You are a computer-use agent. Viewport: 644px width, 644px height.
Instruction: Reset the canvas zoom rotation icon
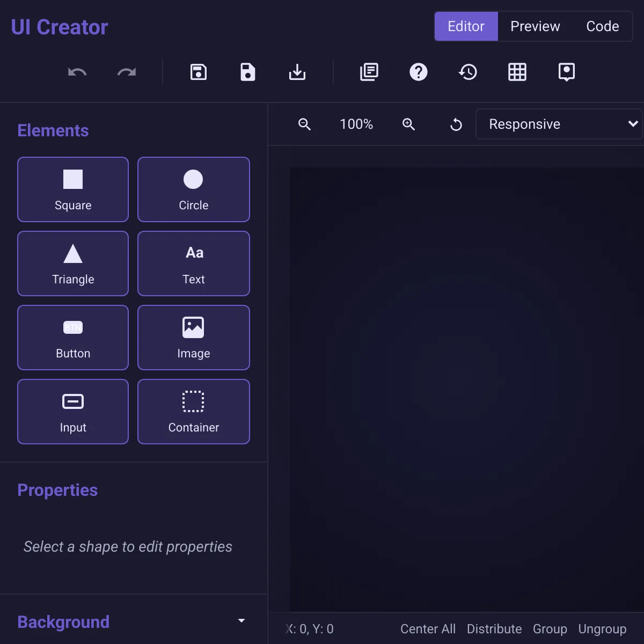pyautogui.click(x=456, y=125)
